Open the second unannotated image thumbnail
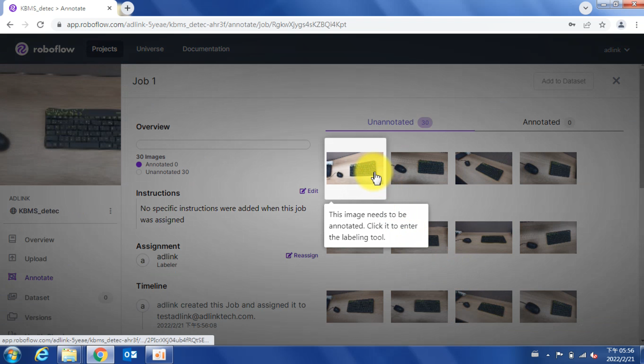The image size is (644, 364). click(x=419, y=168)
